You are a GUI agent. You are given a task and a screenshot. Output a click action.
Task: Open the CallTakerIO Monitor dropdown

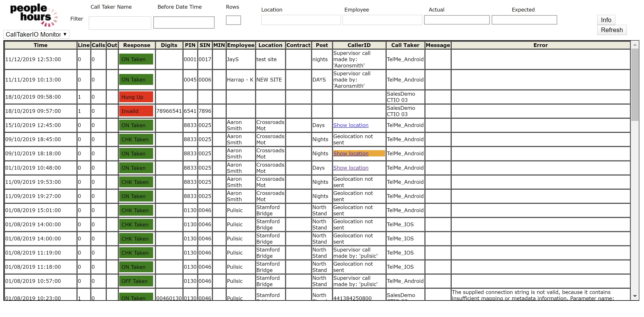pyautogui.click(x=36, y=34)
